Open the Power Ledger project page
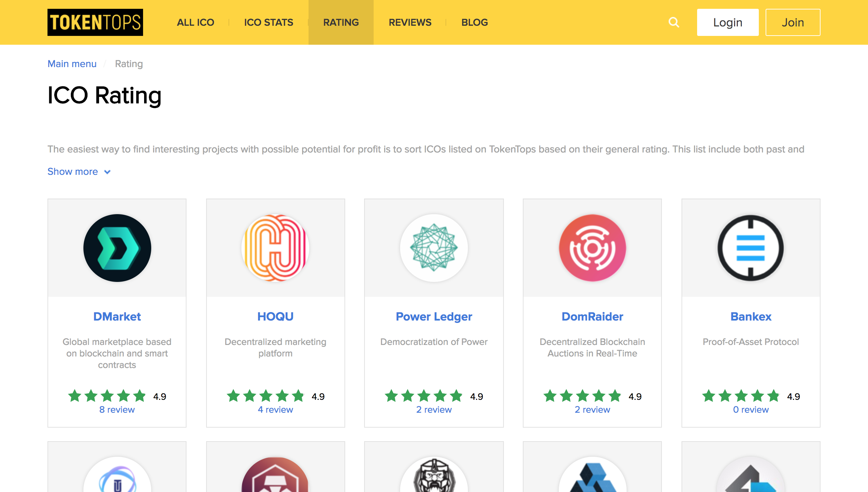 tap(434, 316)
